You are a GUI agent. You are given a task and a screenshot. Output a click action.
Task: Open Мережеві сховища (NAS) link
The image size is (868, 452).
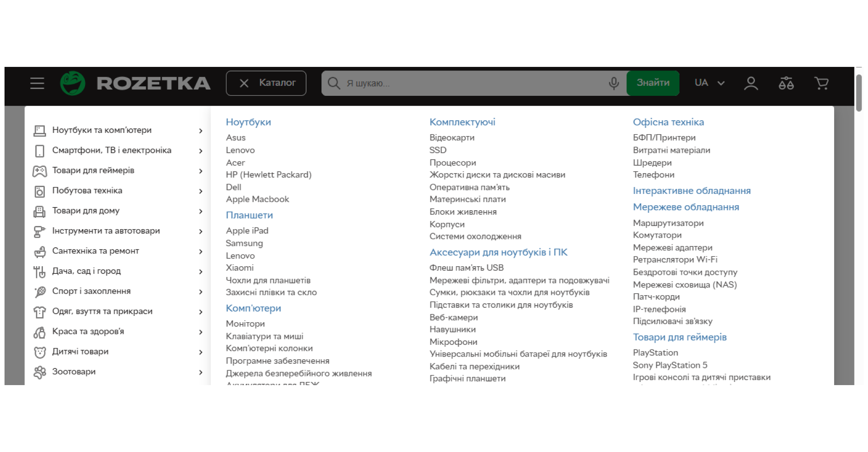[685, 285]
